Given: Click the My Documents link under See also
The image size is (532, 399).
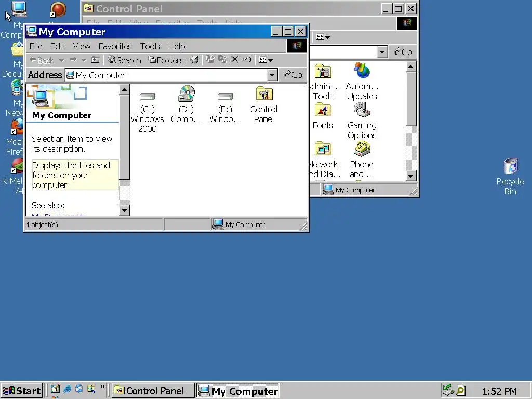Looking at the screenshot, I should click(x=58, y=215).
